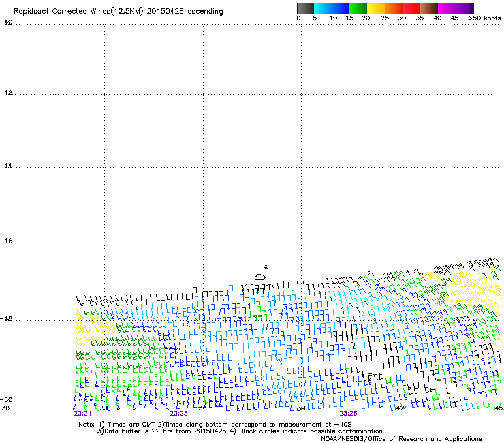Click the chart title 'Rapidscat Corrected Winds(12.5KM)'
The height and width of the screenshot is (443, 504).
78,12
